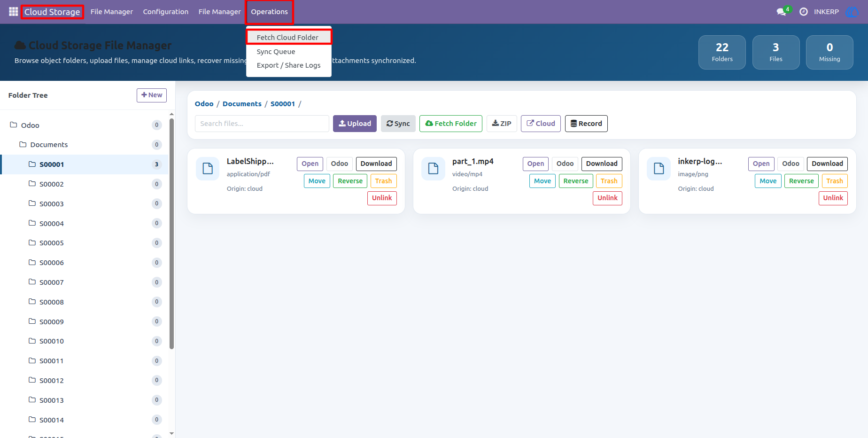The width and height of the screenshot is (868, 438).
Task: Open folder S00002 in the tree
Action: [x=85, y=184]
